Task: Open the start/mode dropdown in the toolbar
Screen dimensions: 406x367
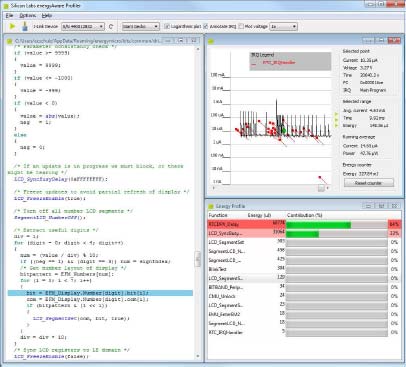Action: [x=140, y=26]
